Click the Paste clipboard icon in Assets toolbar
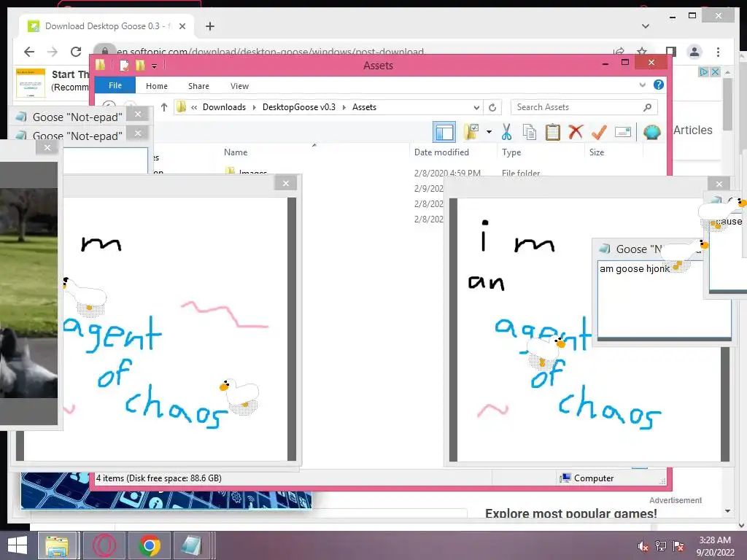The width and height of the screenshot is (747, 560). [553, 132]
